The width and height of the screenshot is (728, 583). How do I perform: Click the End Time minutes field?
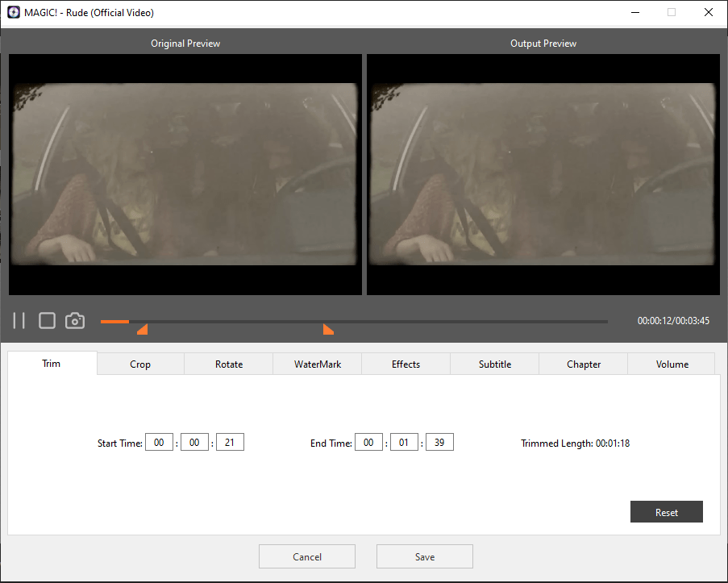tap(404, 443)
